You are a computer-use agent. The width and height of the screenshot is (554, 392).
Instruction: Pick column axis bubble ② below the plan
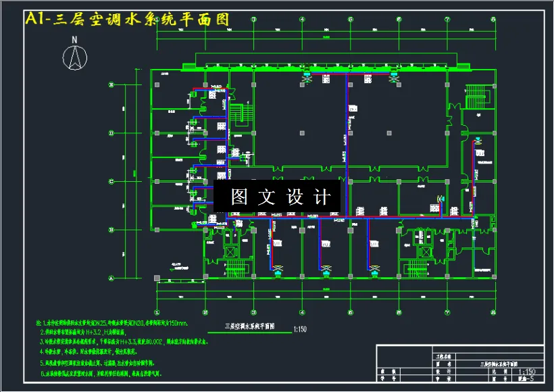205,312
